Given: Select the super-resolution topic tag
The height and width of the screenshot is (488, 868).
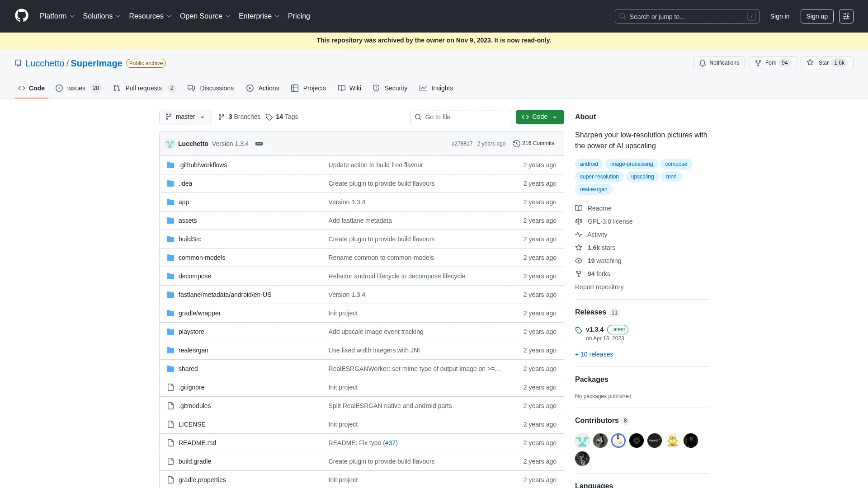Looking at the screenshot, I should coord(599,177).
